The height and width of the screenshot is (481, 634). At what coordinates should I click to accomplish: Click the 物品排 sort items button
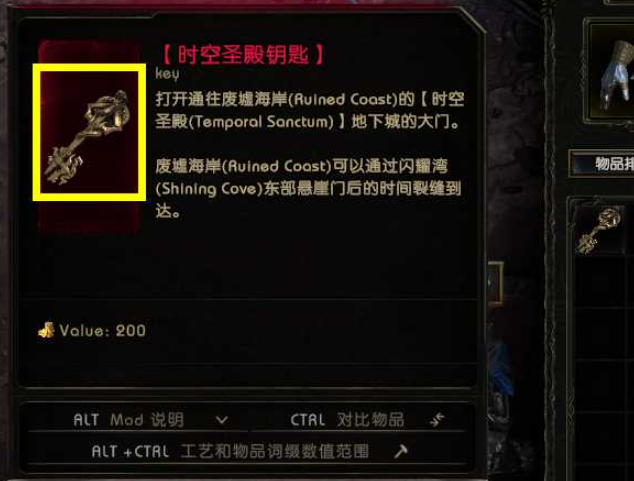pyautogui.click(x=602, y=164)
